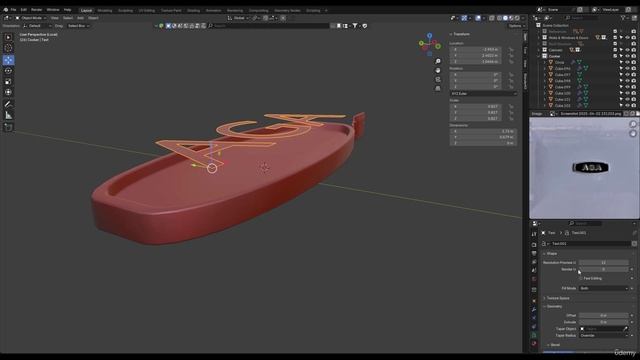Click the Location X field
The height and width of the screenshot is (360, 640).
[x=475, y=49]
